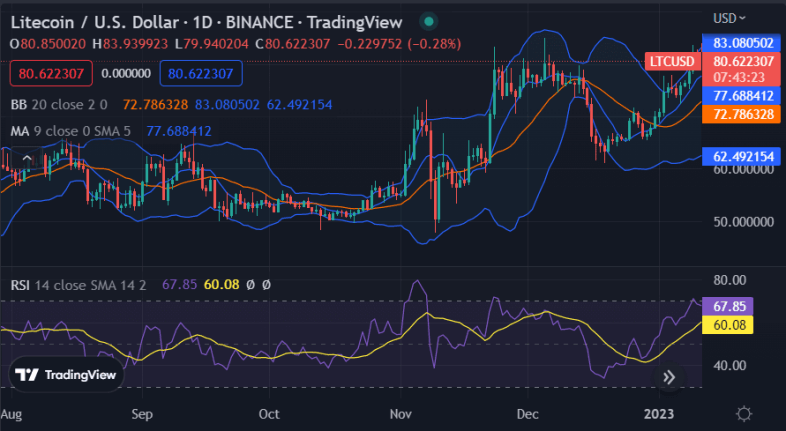The image size is (786, 431).
Task: Select the MA 9 close 0 SMA 5 label
Action: (x=71, y=131)
